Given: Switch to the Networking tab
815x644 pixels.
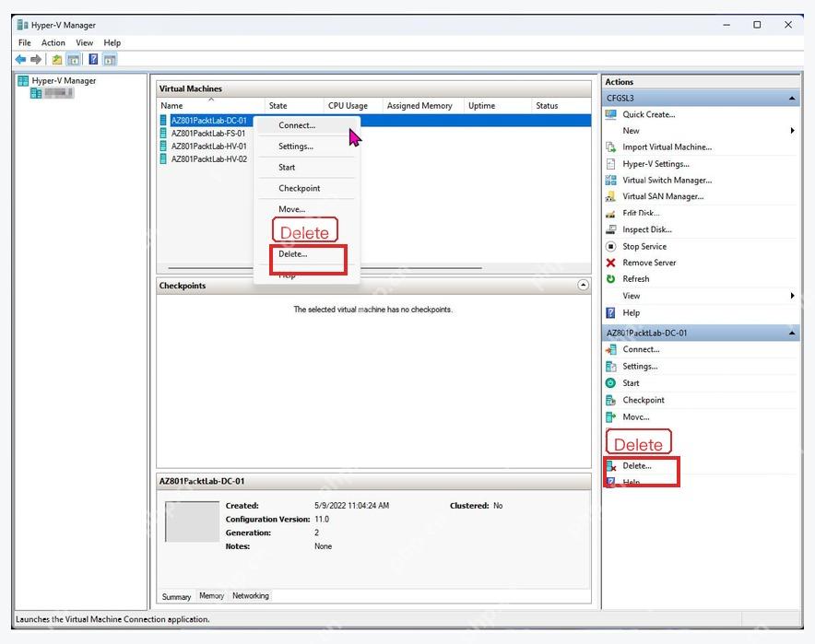Looking at the screenshot, I should tap(251, 596).
